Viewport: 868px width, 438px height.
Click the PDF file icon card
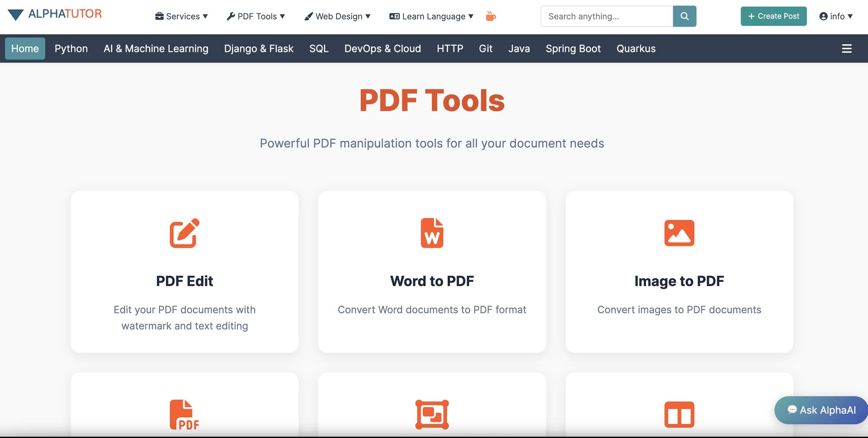[x=185, y=414]
